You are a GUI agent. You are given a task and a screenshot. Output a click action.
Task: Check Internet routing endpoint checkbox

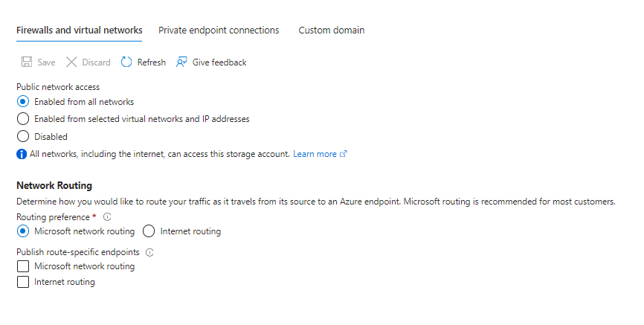(23, 282)
